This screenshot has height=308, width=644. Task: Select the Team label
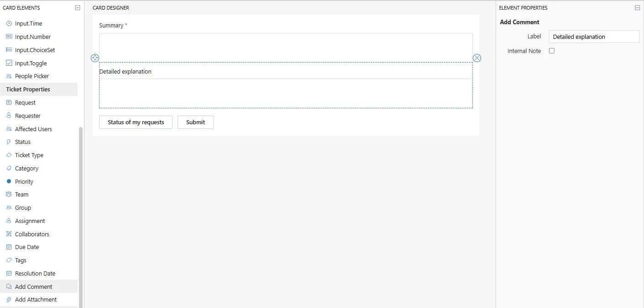[21, 194]
